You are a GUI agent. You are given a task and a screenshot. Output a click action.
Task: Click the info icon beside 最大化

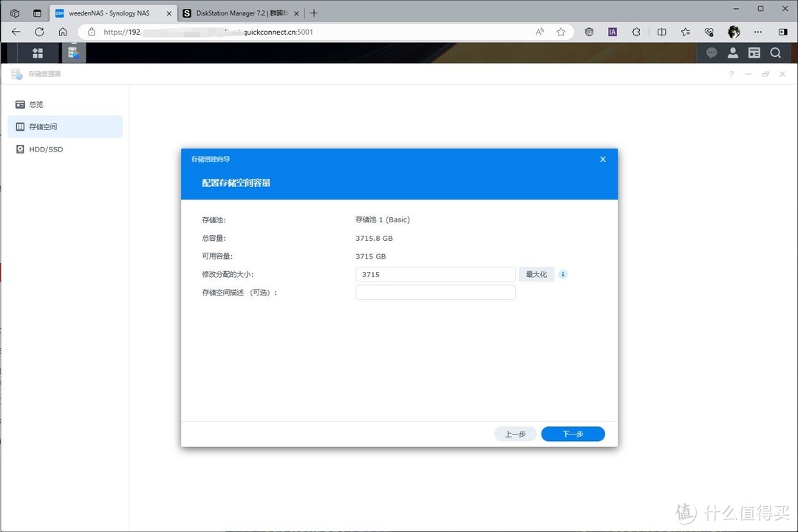[x=563, y=274]
